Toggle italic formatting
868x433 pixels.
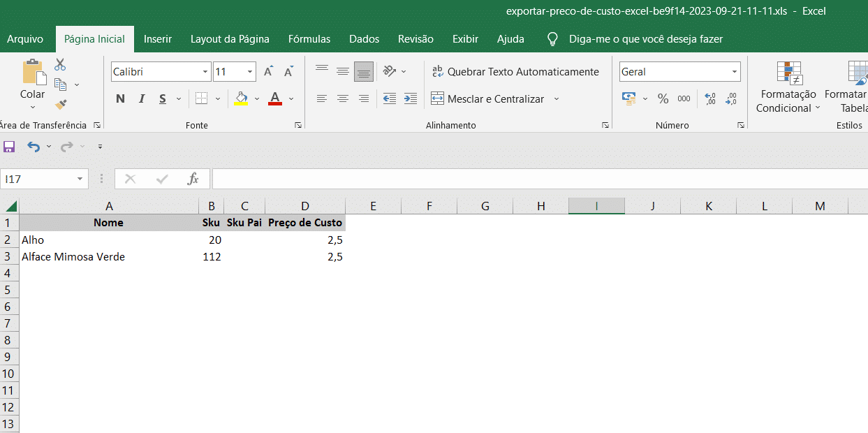[x=142, y=98]
